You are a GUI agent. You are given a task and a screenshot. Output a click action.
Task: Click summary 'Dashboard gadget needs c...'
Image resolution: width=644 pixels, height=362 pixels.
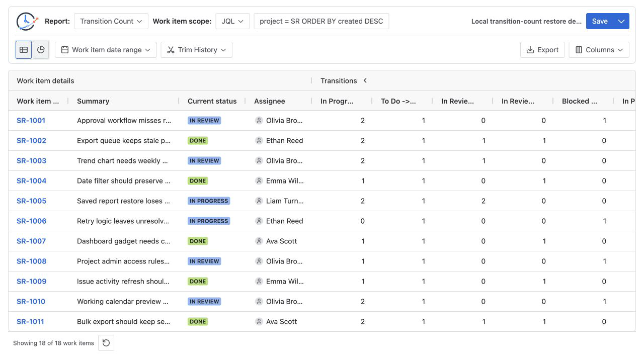(124, 241)
